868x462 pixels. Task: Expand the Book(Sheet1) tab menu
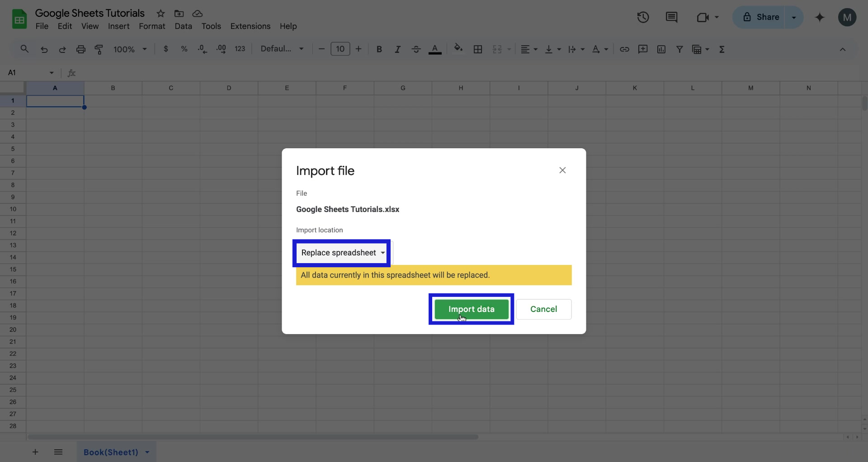point(147,452)
